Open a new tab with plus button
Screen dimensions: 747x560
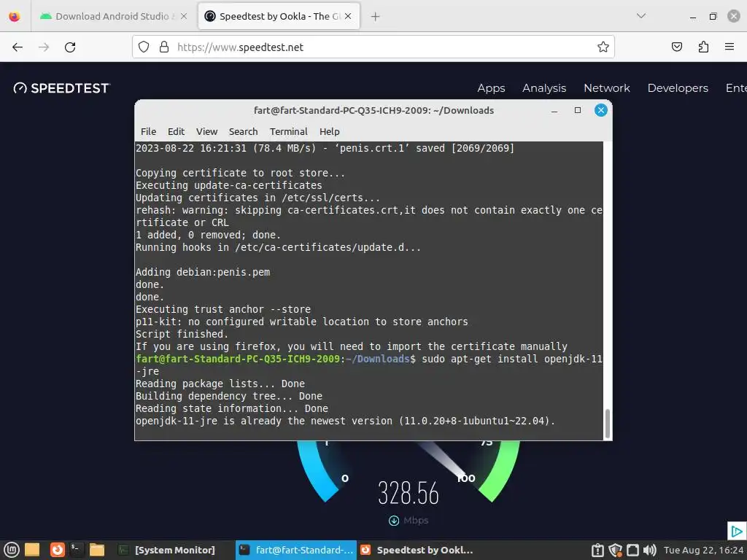376,17
